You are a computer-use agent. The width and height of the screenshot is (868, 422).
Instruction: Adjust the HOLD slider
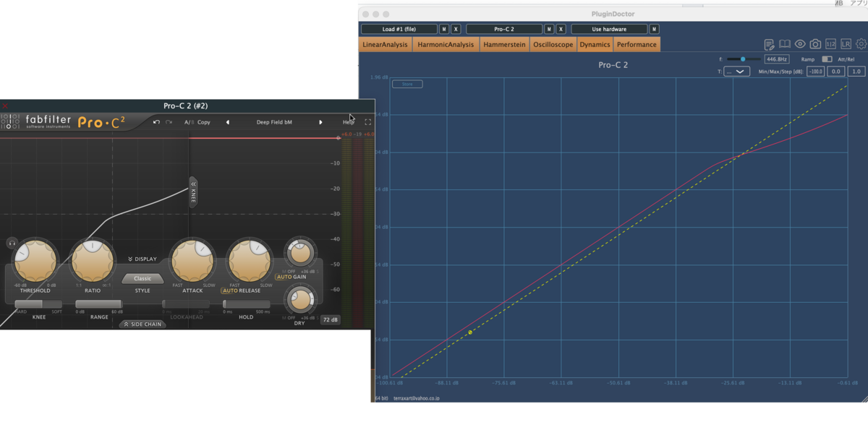click(246, 304)
